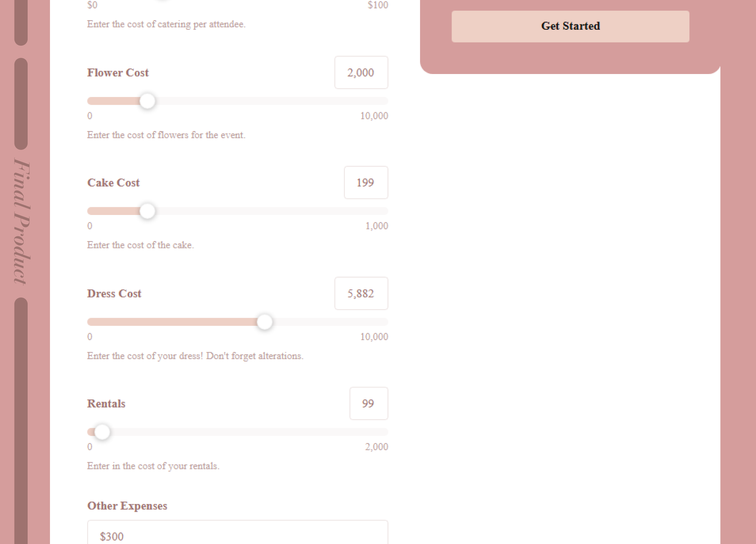
Task: Click the 2,000 maximum under Rentals slider
Action: click(376, 447)
